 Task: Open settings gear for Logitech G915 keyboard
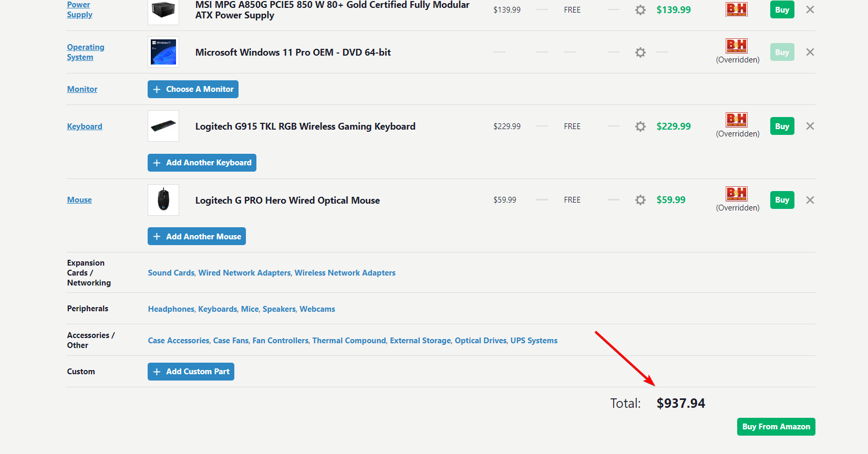[x=640, y=126]
